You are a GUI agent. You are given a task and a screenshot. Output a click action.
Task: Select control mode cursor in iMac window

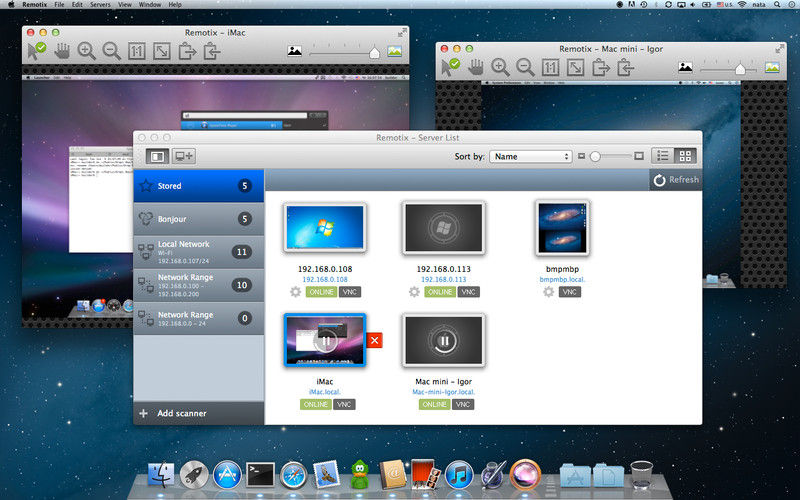point(37,51)
